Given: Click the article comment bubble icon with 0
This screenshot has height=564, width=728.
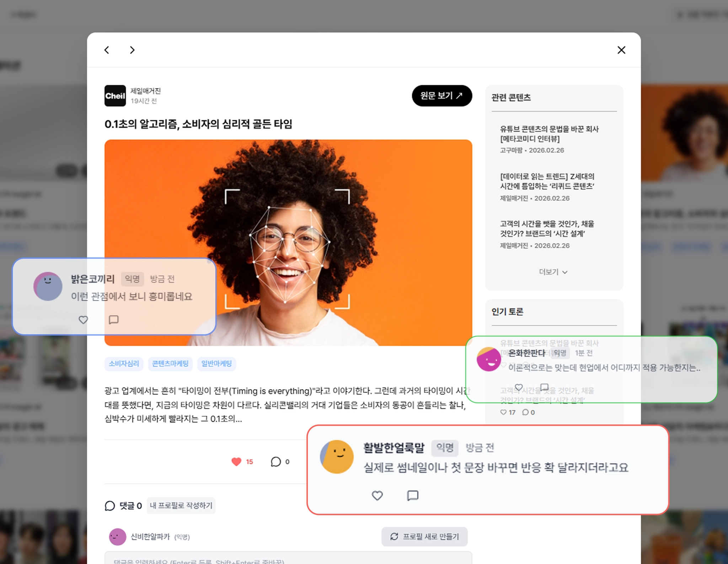Looking at the screenshot, I should (276, 462).
